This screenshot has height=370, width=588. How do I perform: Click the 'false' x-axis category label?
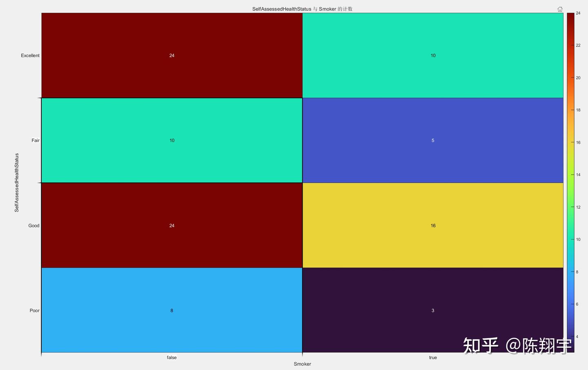tap(171, 357)
